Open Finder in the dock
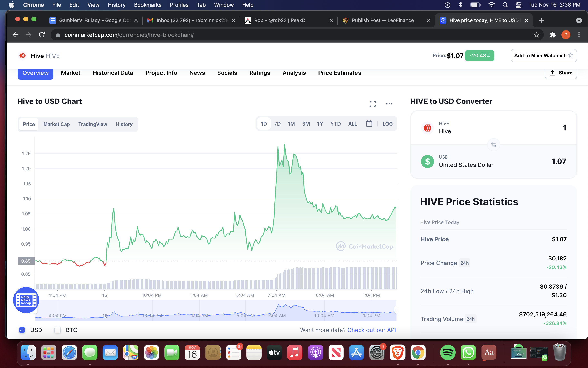 [x=28, y=352]
